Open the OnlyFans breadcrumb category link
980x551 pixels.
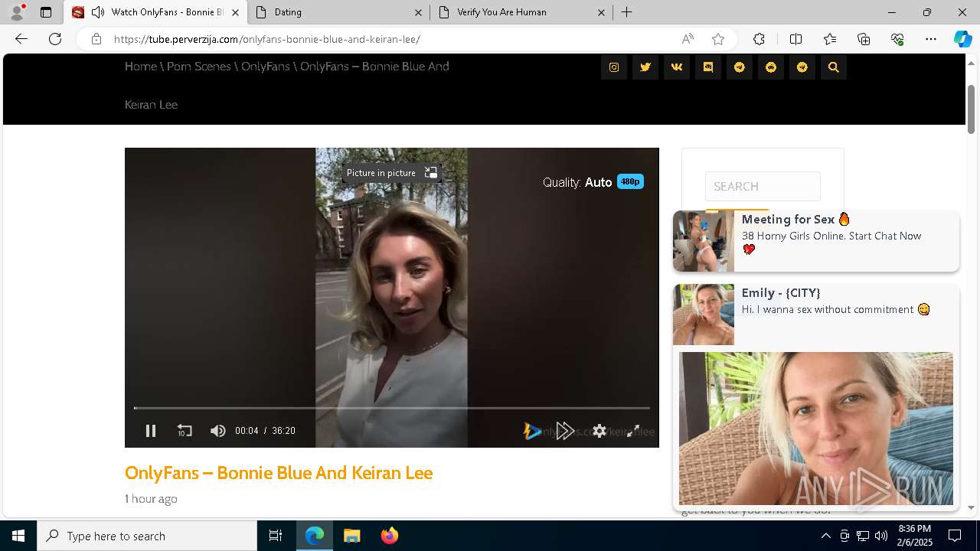coord(266,67)
